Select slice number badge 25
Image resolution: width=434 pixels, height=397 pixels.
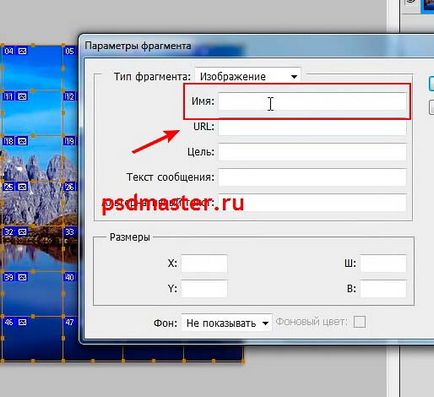(9, 187)
